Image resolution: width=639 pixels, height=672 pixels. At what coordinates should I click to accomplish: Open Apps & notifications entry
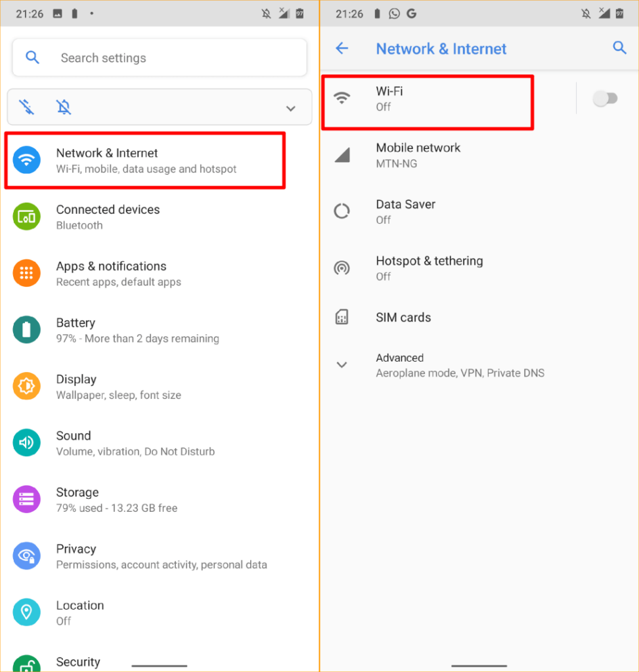160,274
